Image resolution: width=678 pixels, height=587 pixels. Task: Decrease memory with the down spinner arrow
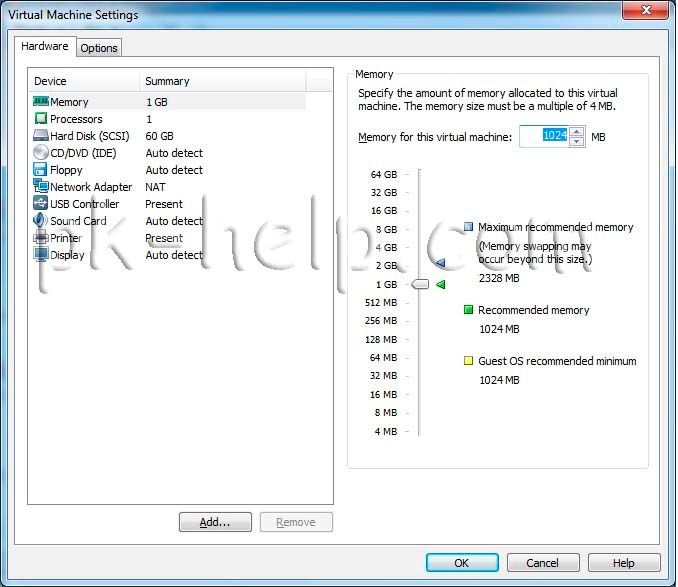576,141
